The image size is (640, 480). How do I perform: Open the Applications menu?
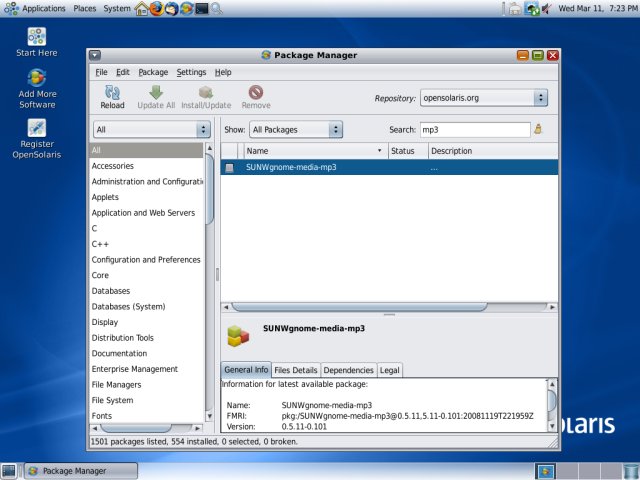tap(44, 8)
